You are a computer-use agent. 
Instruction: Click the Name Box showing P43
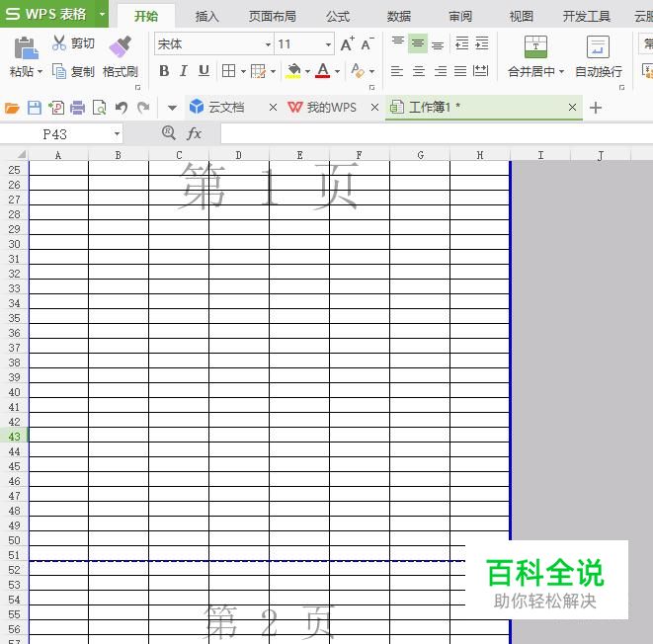(x=56, y=134)
